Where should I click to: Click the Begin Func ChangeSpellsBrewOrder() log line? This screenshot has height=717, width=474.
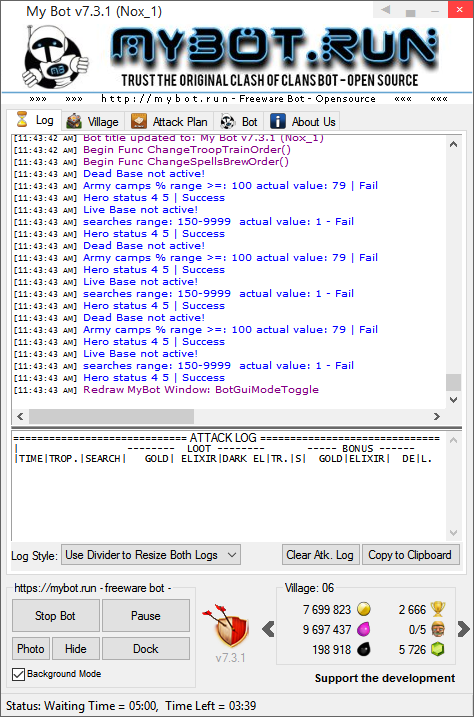pos(186,161)
